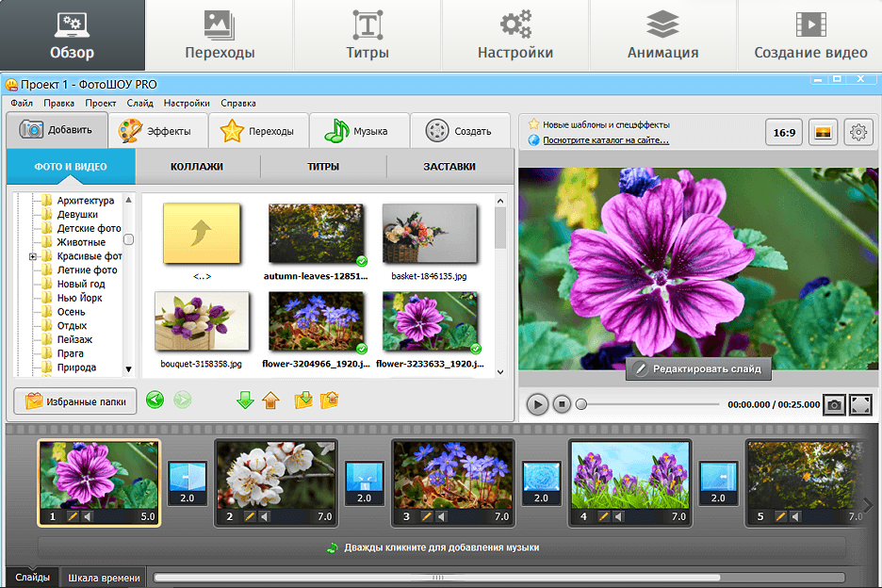Open the Правка menu
Image resolution: width=882 pixels, height=588 pixels.
59,103
